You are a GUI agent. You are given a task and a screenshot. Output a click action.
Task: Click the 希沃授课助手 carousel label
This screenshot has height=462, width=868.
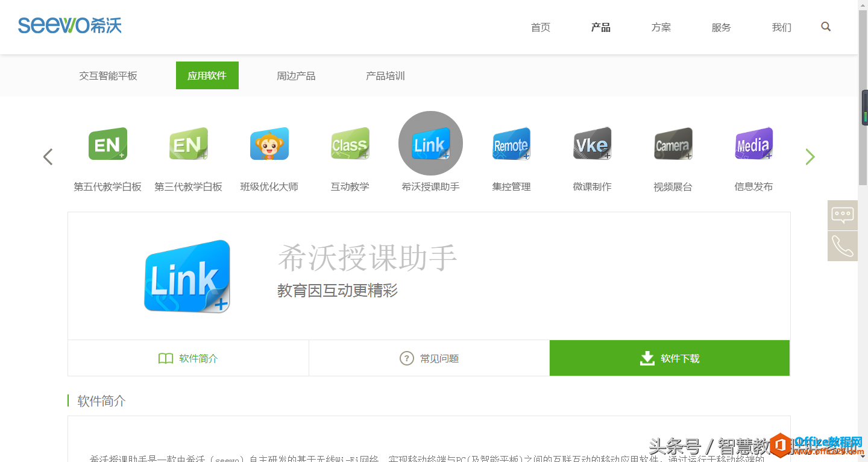431,187
